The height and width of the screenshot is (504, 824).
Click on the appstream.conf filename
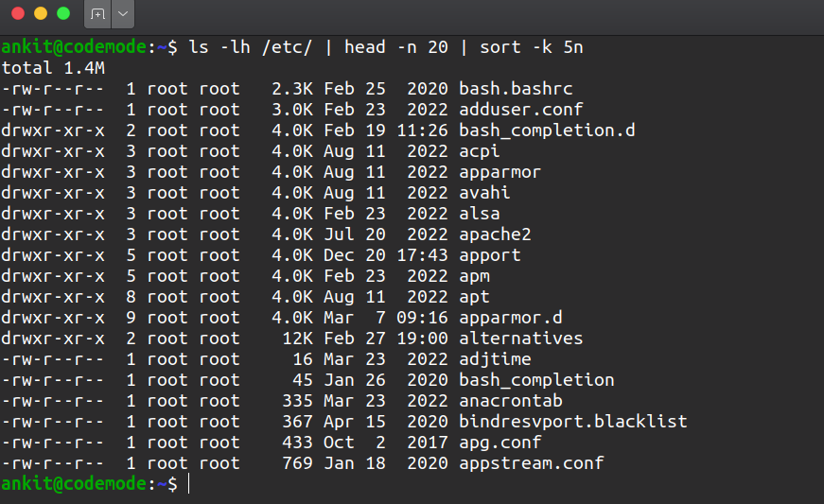click(531, 463)
